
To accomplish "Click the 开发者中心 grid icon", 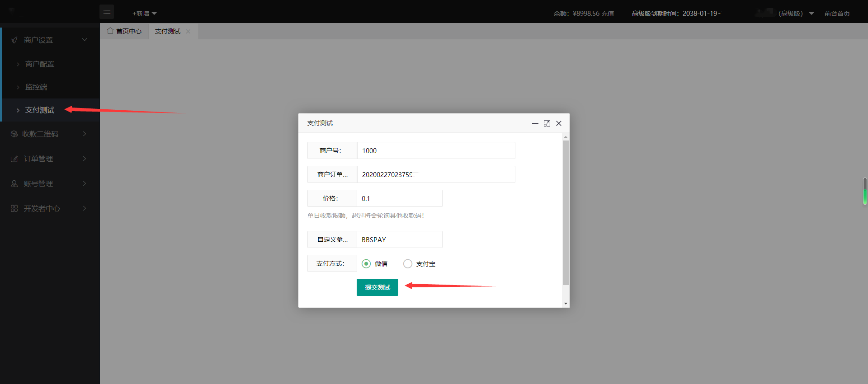I will [14, 209].
